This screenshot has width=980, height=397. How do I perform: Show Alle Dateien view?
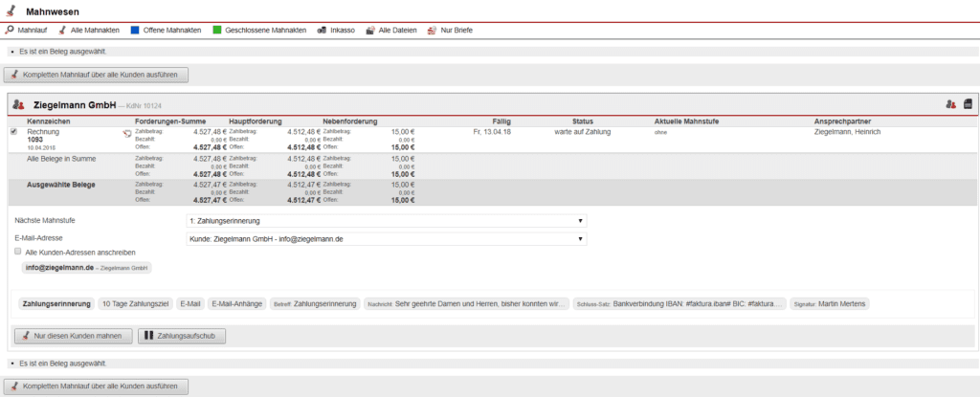click(391, 31)
